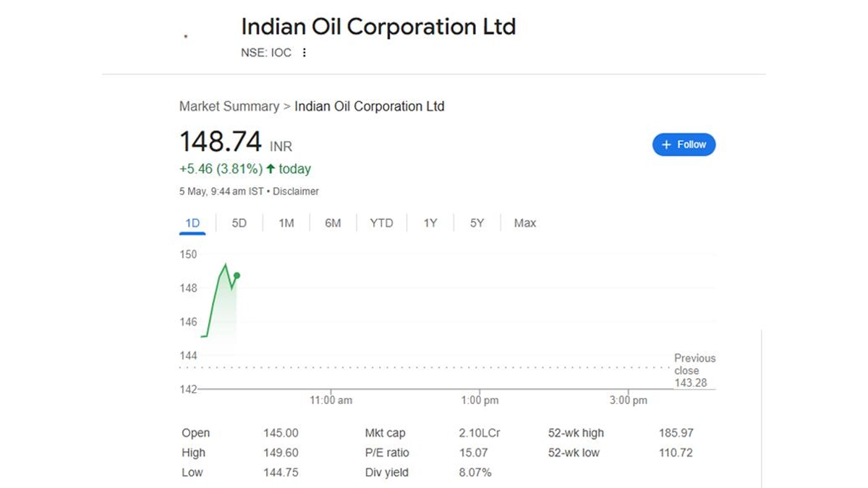Select the 1D chart range tab

tap(192, 223)
